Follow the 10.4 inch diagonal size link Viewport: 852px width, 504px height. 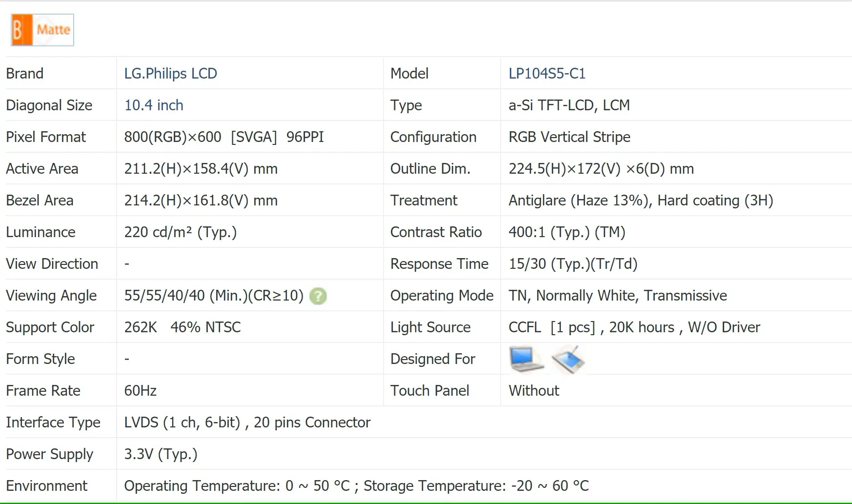click(154, 105)
